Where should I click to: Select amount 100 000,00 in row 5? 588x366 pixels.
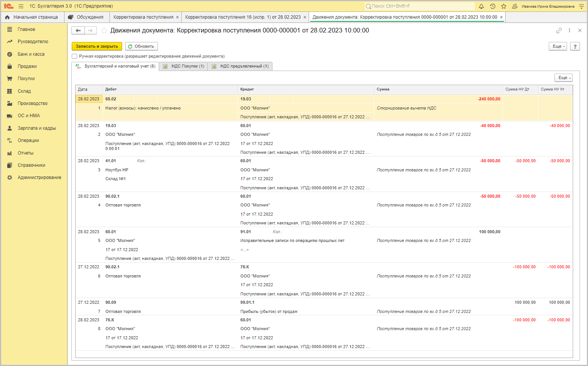pos(490,232)
